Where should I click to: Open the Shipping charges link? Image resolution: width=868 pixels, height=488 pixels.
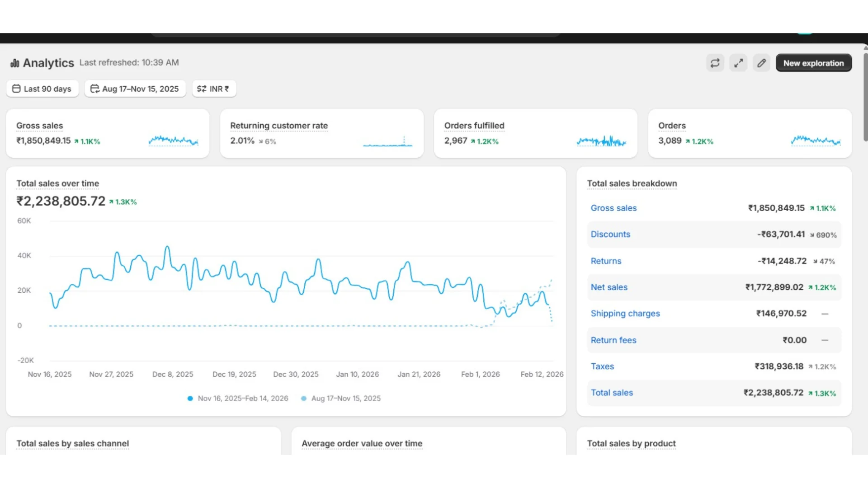pos(625,314)
